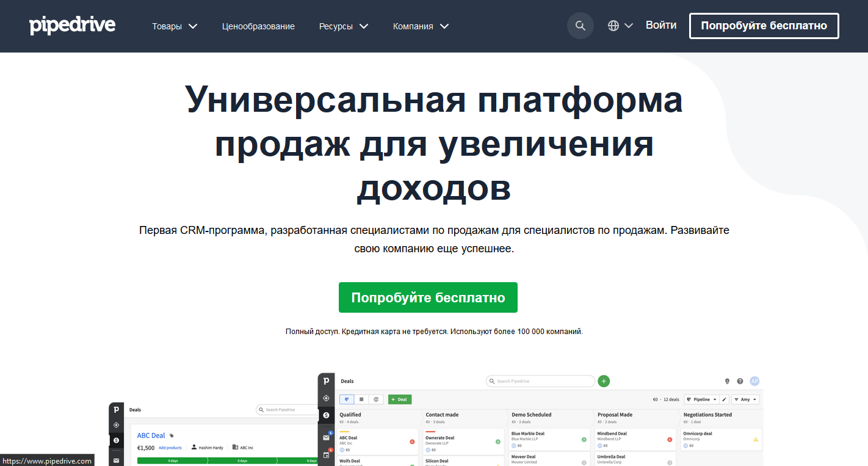Click the €1,500 deal value
The image size is (868, 466).
[x=146, y=448]
